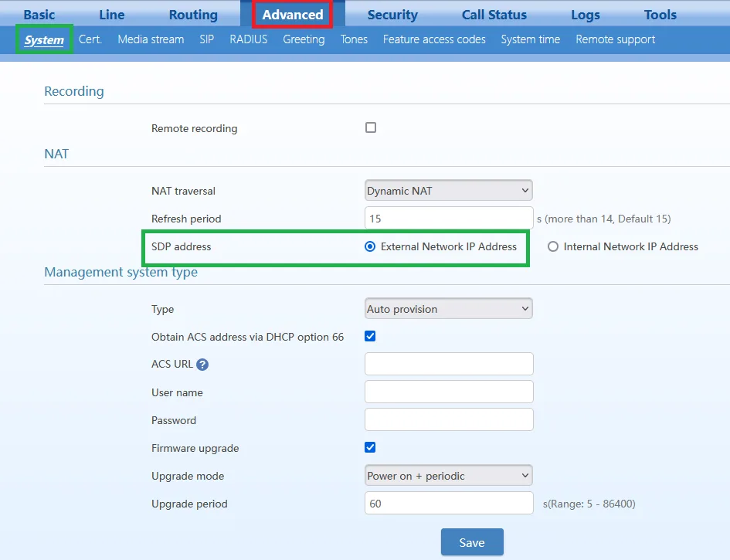
Task: Open the Upgrade mode dropdown
Action: pyautogui.click(x=448, y=475)
